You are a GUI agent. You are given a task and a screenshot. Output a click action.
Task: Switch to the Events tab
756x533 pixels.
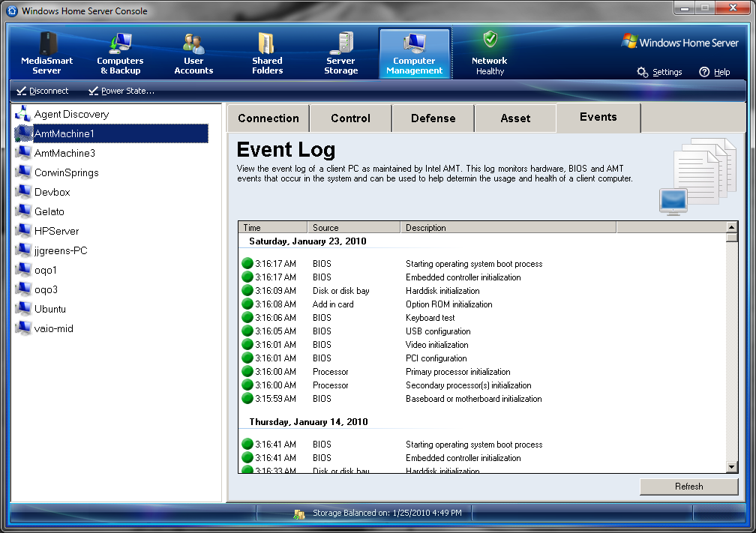[x=598, y=118]
